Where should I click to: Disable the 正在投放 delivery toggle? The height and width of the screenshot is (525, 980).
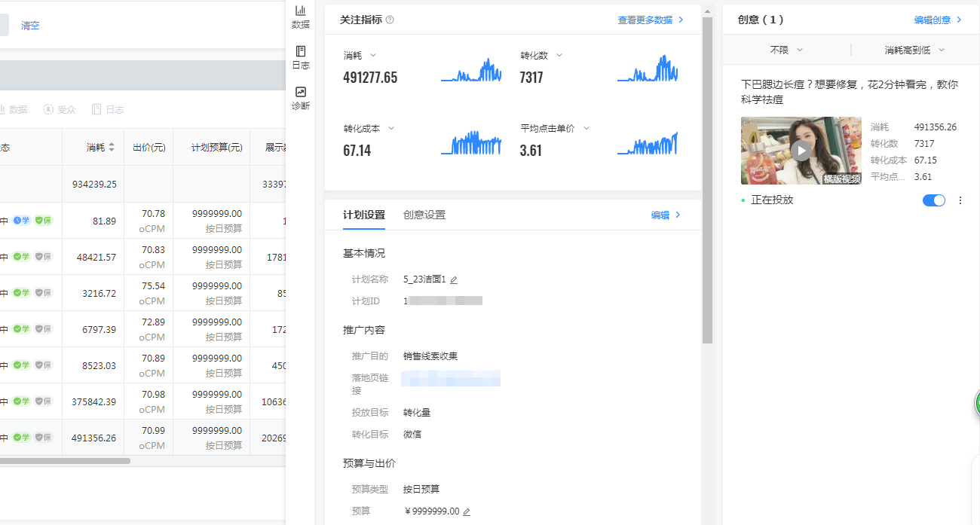[x=933, y=200]
